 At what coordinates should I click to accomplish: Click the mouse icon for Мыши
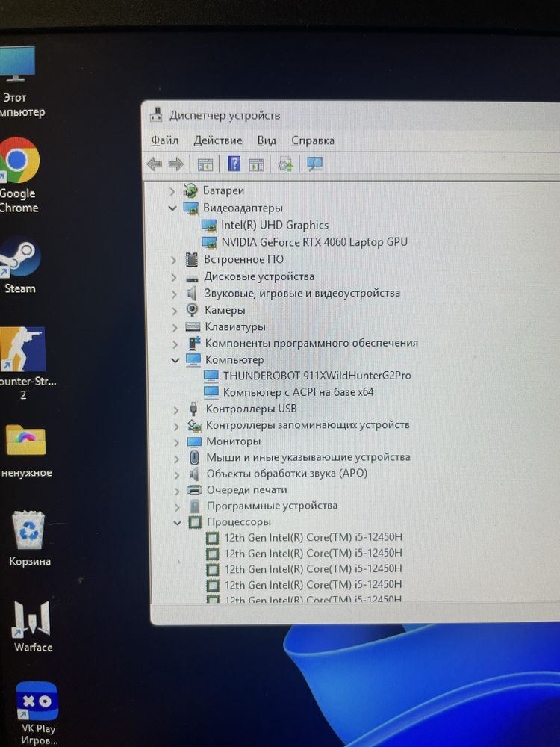coord(194,458)
